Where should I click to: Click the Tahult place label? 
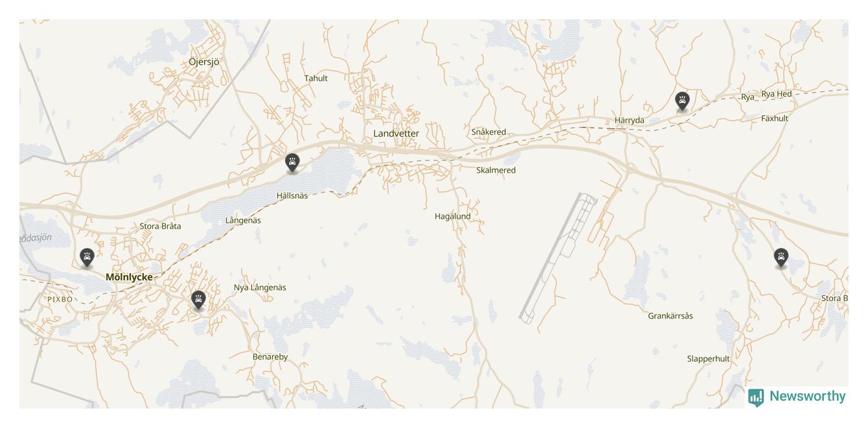coord(316,78)
